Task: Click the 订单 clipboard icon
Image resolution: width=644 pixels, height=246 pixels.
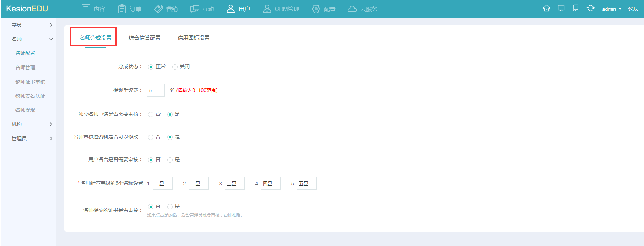Action: tap(122, 9)
